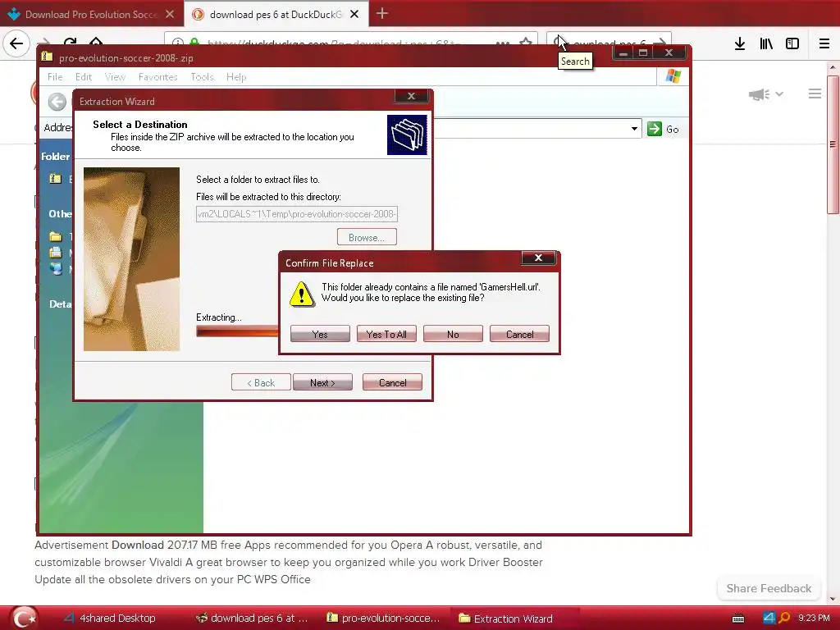This screenshot has width=840, height=630.
Task: Select Extraction Wizard taskbar item
Action: pyautogui.click(x=506, y=619)
